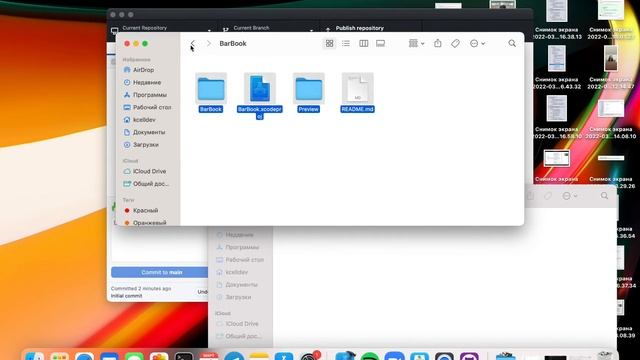Go back in BarBook Finder window
640x360 pixels.
point(193,43)
